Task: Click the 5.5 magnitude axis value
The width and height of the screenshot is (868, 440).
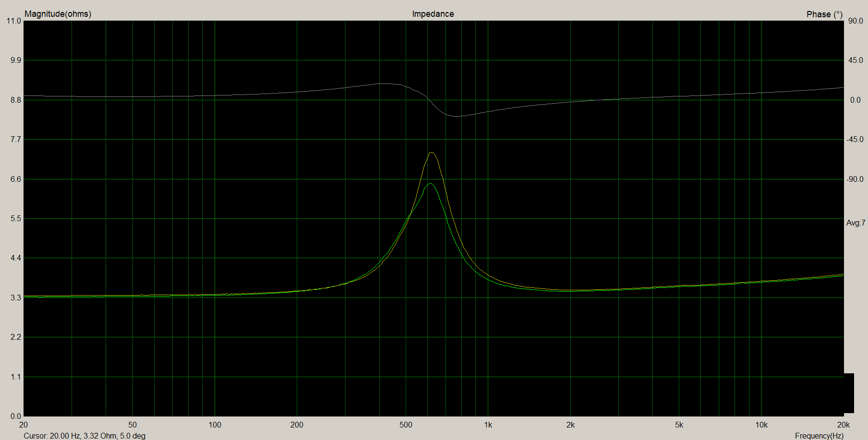Action: point(16,218)
